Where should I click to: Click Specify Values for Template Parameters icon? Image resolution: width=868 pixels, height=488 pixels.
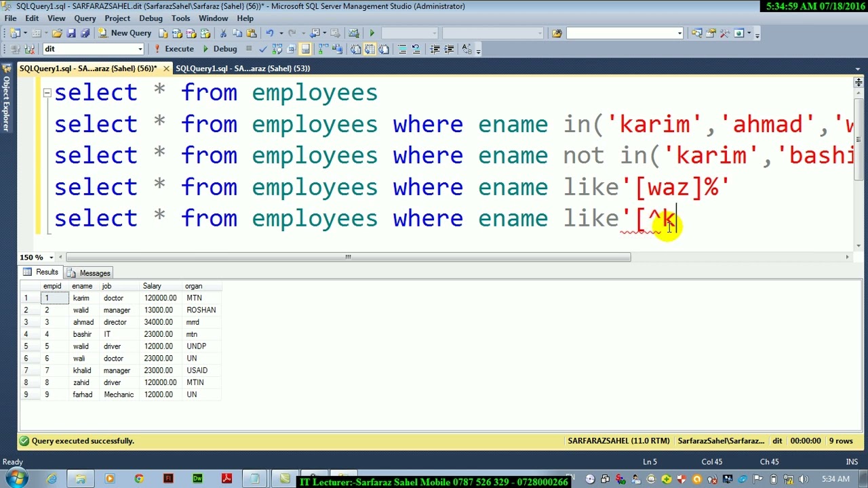[x=467, y=49]
